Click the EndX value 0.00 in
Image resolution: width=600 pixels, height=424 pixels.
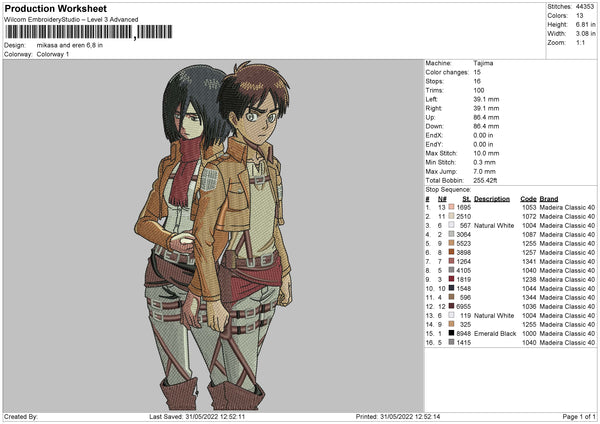[x=483, y=135]
